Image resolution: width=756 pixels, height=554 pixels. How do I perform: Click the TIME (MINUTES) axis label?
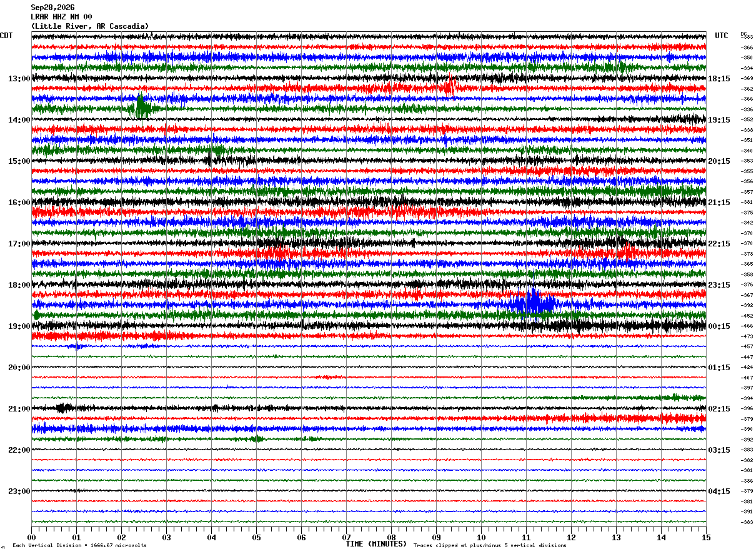click(x=376, y=544)
